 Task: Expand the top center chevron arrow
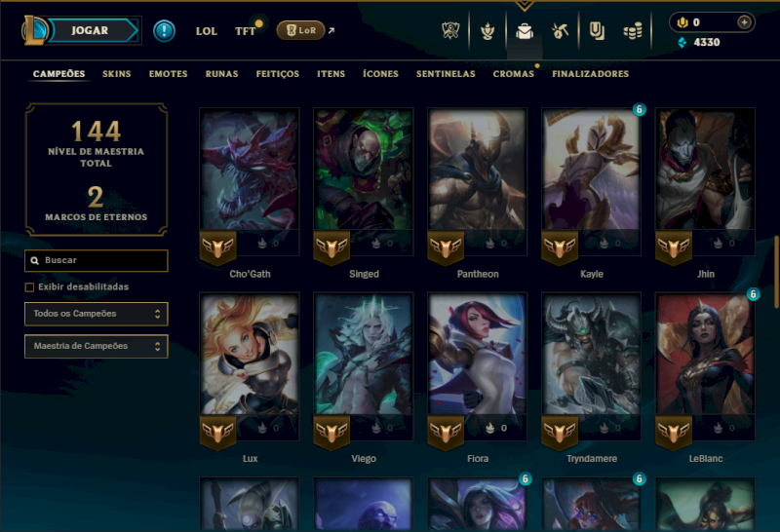click(525, 6)
